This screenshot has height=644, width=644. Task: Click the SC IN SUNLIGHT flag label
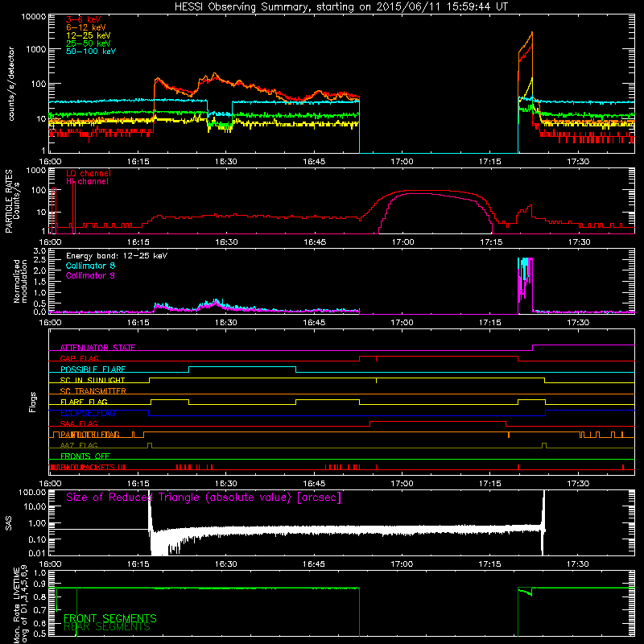(93, 380)
